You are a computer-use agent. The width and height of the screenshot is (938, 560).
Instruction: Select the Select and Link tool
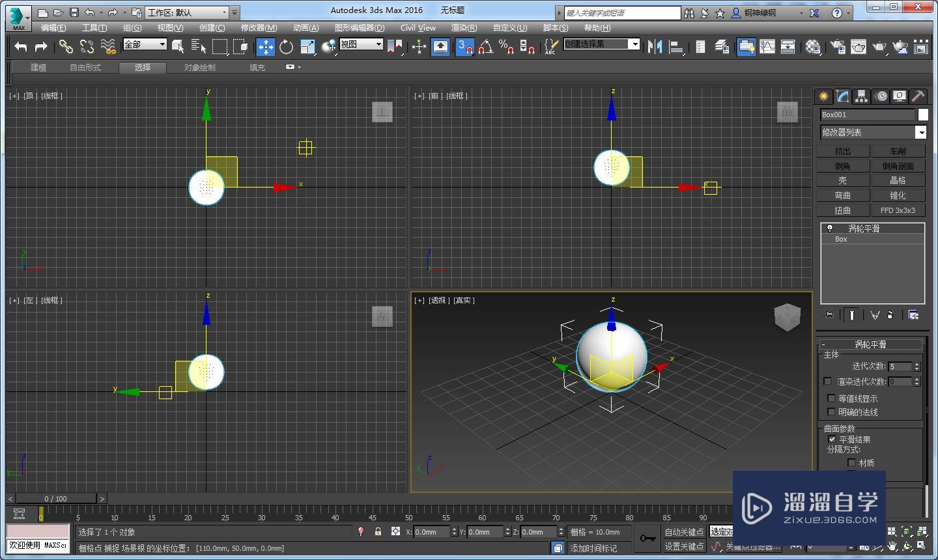(x=66, y=46)
